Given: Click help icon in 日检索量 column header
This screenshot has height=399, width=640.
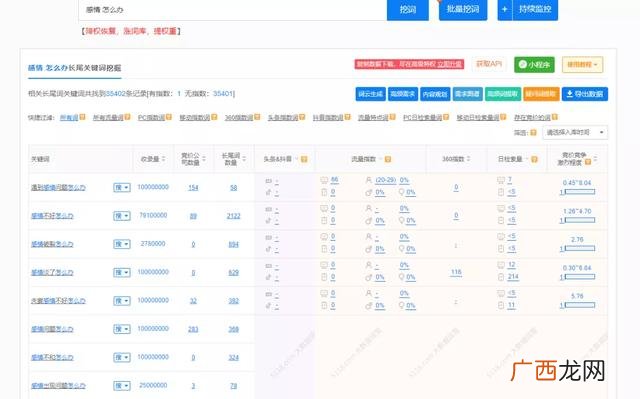Looking at the screenshot, I should coord(534,159).
